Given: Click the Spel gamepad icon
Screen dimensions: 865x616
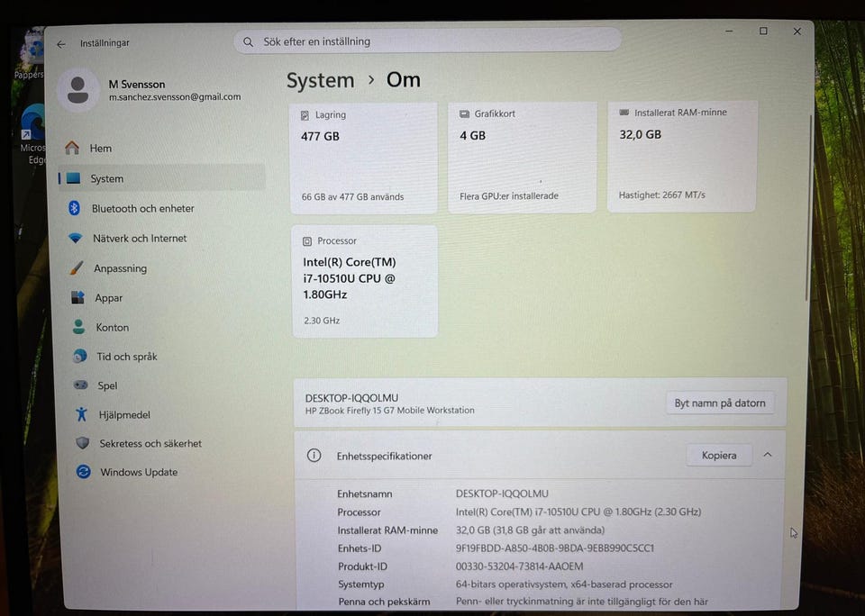Looking at the screenshot, I should pos(80,385).
